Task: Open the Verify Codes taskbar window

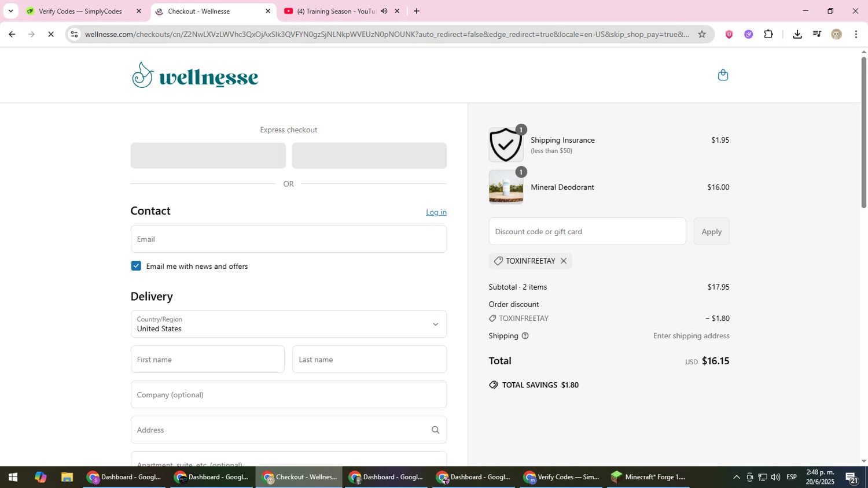Action: [561, 477]
